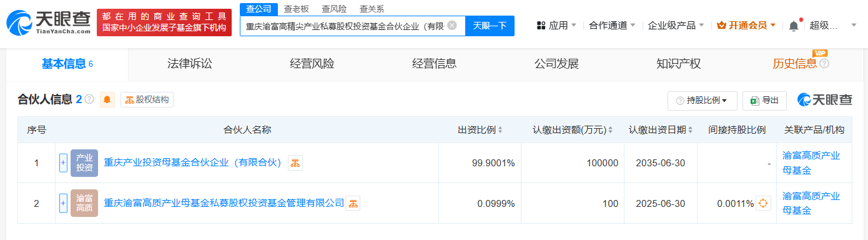Open the 合作通道 dropdown menu
Image resolution: width=868 pixels, height=240 pixels.
[612, 26]
